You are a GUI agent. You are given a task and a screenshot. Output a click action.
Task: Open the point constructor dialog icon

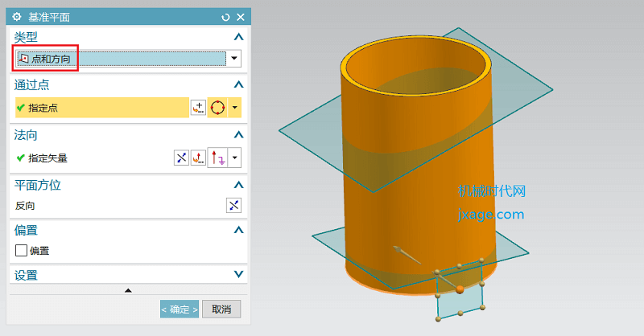tap(198, 108)
